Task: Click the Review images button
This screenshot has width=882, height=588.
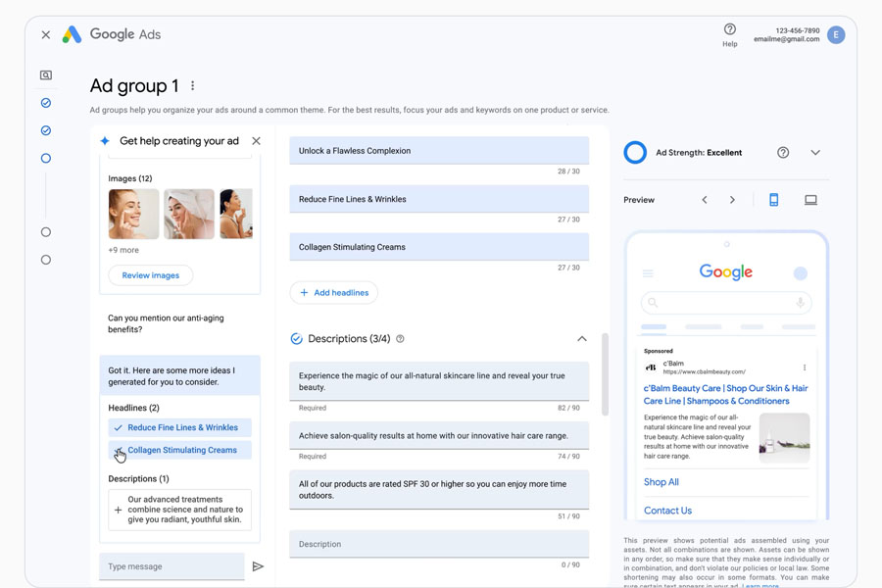Action: 150,275
